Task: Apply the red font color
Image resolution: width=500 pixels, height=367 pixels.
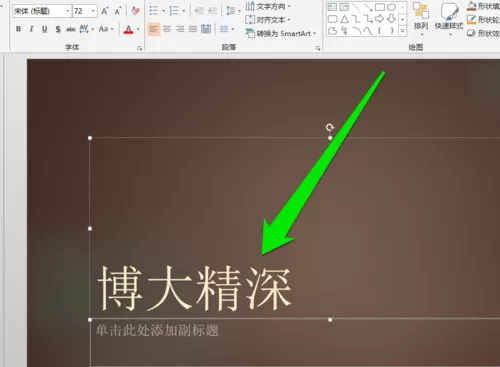Action: coord(128,29)
